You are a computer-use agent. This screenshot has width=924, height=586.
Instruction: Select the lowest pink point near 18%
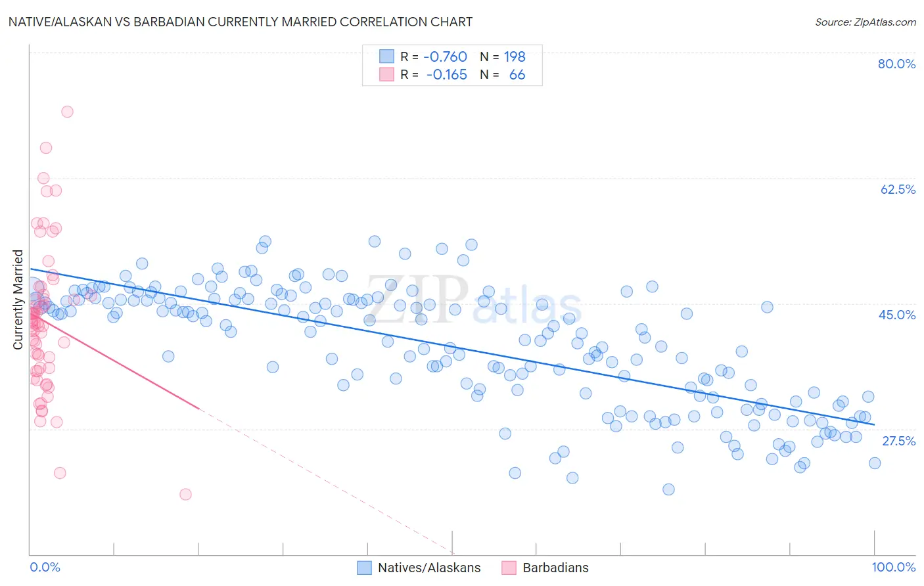tap(186, 494)
